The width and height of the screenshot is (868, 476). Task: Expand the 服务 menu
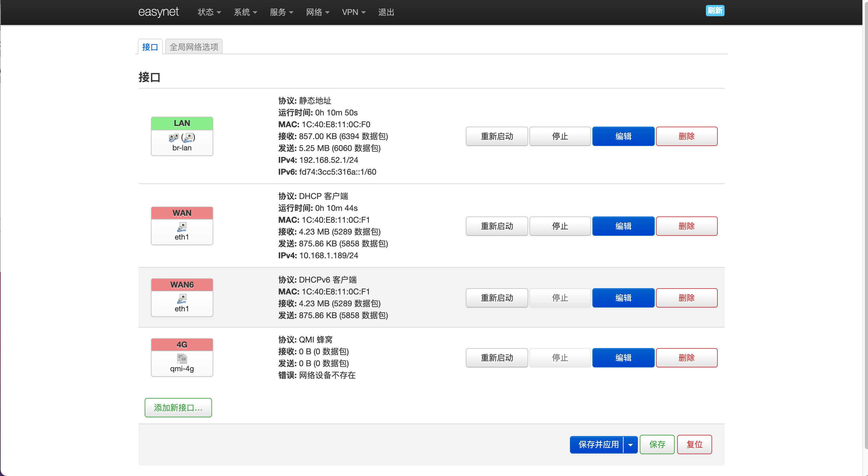point(281,12)
